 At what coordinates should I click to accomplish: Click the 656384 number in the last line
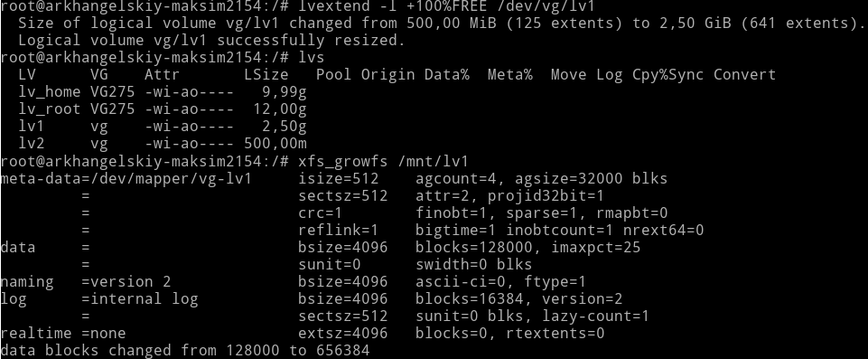(x=343, y=351)
